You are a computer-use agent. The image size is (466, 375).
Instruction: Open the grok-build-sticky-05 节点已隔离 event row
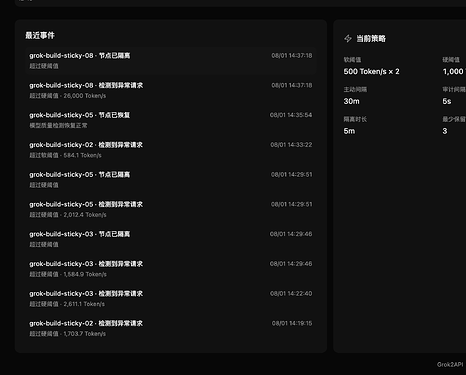[171, 180]
